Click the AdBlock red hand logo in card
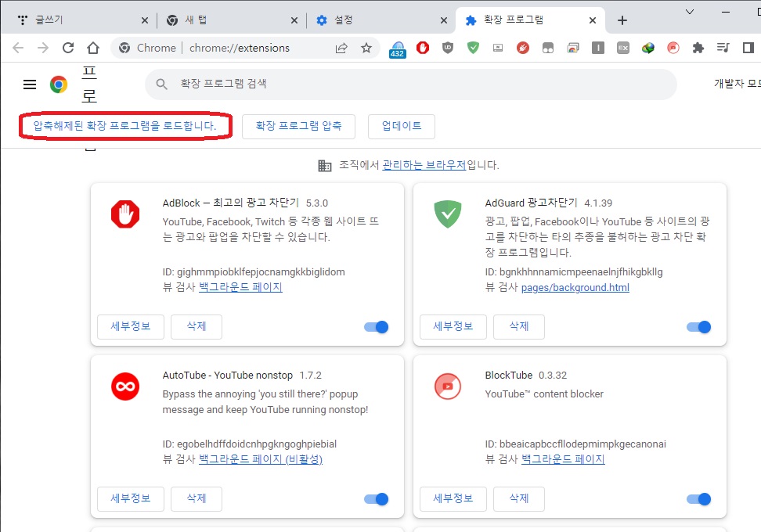This screenshot has height=532, width=761. (125, 214)
